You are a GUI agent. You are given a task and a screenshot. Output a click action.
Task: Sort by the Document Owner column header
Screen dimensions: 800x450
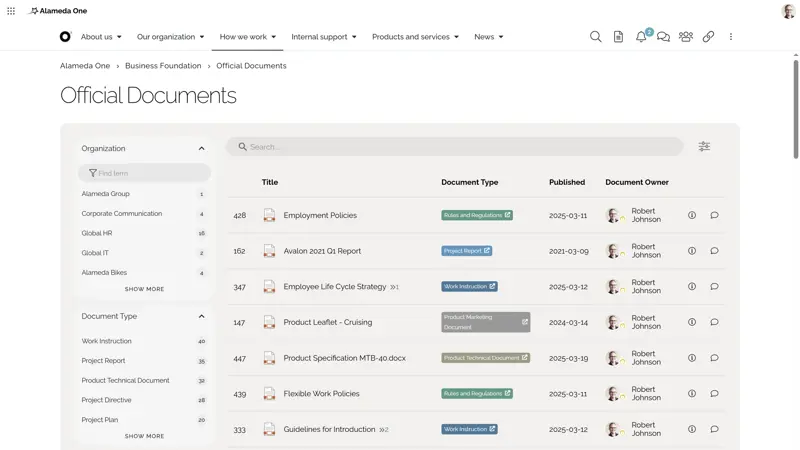coord(637,182)
